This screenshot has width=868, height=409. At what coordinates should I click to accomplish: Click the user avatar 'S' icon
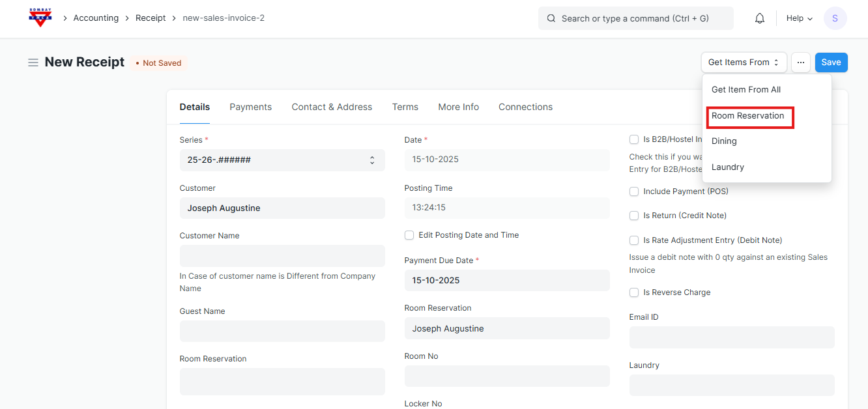point(835,18)
